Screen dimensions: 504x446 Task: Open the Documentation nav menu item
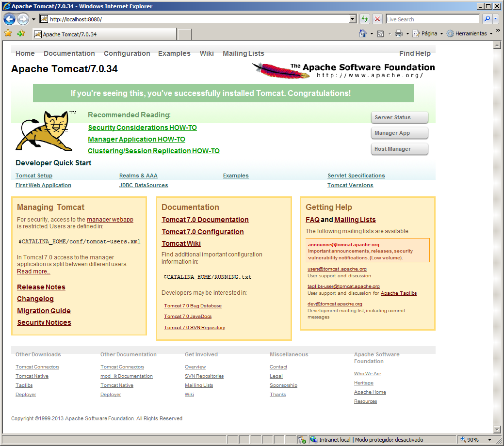pos(69,53)
